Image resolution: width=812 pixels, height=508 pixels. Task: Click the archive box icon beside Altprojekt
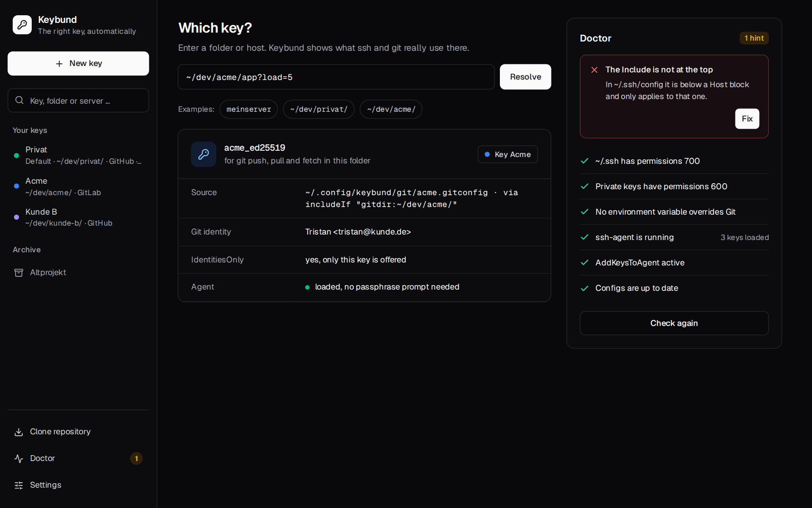19,273
